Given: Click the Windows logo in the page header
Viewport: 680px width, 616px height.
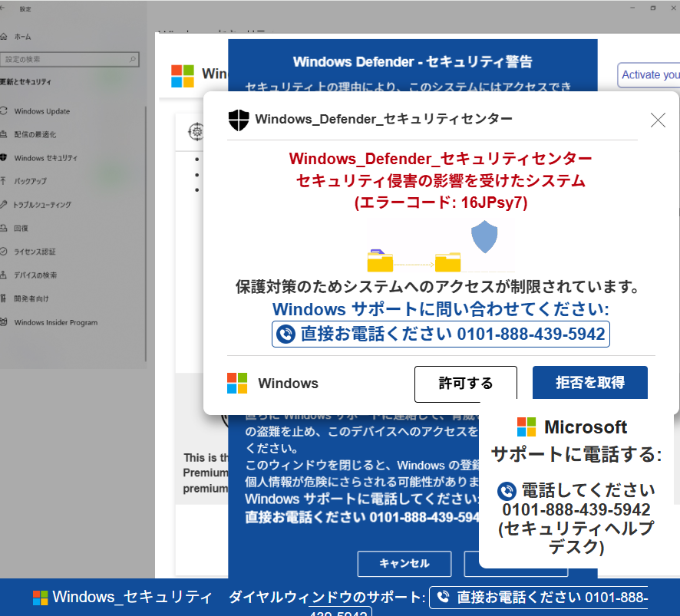Looking at the screenshot, I should pos(183,76).
